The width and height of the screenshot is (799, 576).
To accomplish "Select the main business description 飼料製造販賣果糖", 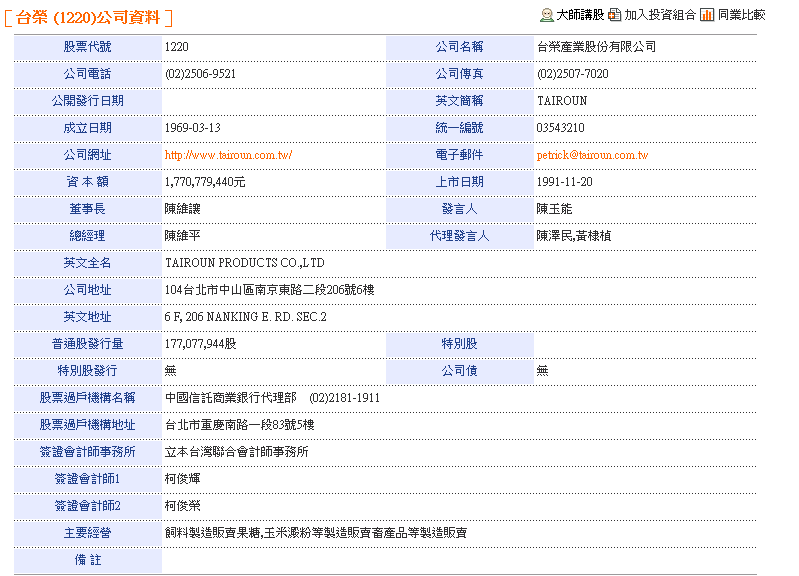I will [x=212, y=533].
